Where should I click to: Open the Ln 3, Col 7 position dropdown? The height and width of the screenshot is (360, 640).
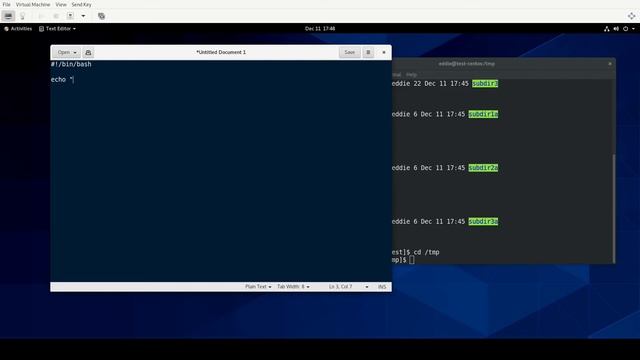(x=349, y=287)
